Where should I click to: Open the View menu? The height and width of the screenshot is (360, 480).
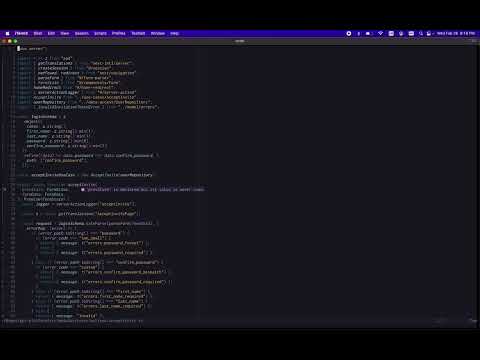pos(65,33)
